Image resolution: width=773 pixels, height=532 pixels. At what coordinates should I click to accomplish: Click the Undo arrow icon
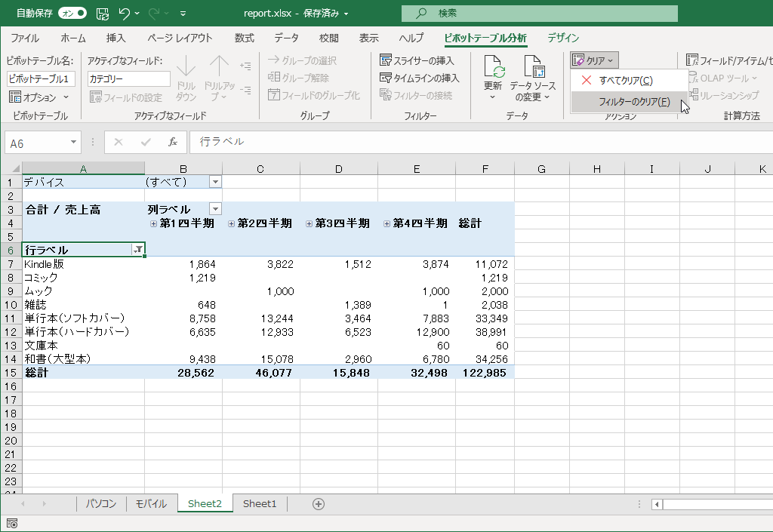coord(124,14)
